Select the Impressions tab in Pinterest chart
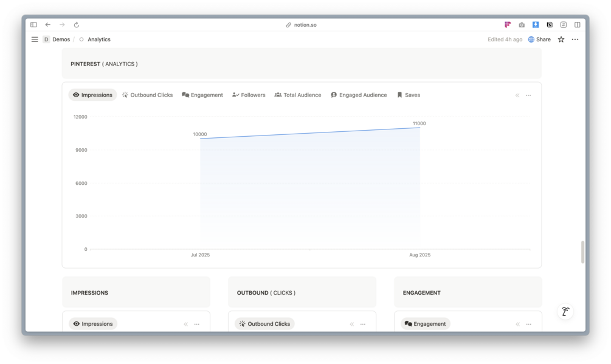The width and height of the screenshot is (611, 364). coord(93,95)
